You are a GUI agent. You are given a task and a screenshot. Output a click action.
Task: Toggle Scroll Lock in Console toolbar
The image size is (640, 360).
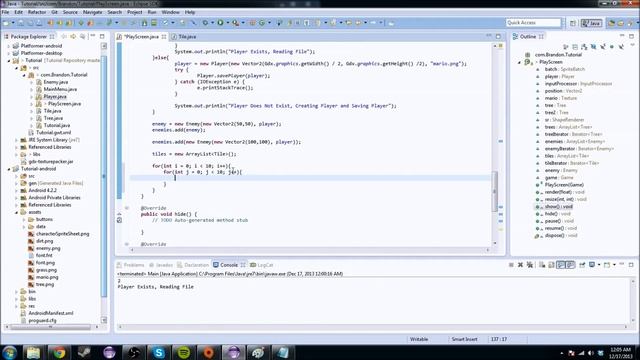pos(551,265)
